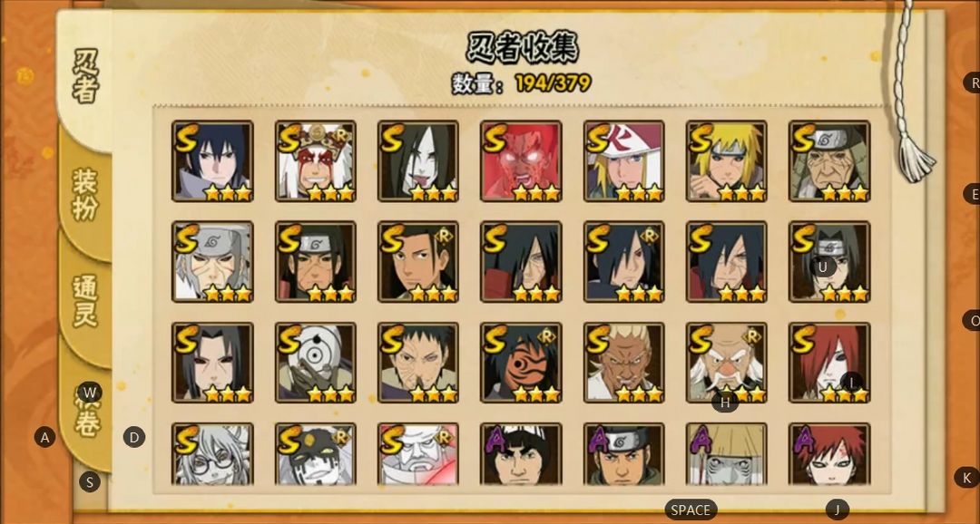Open the 忍者 tab
980x524 pixels.
tap(85, 76)
